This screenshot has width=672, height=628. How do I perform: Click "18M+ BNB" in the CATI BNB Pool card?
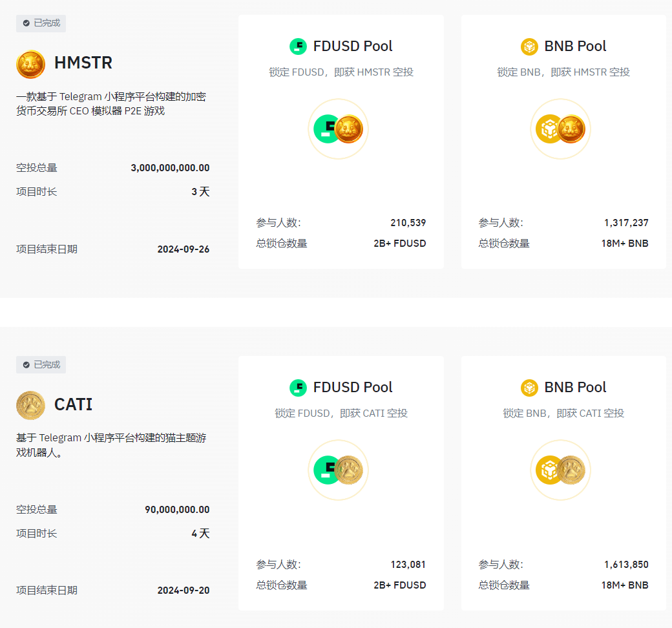tap(625, 585)
